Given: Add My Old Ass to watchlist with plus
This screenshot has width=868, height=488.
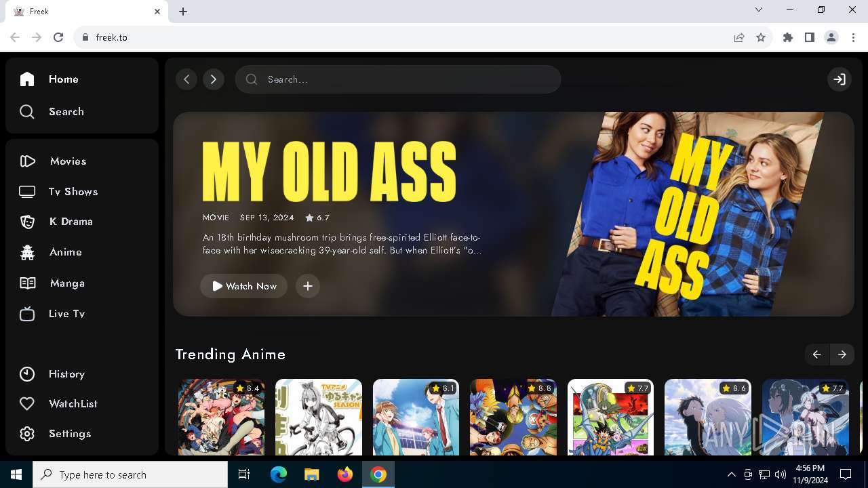Looking at the screenshot, I should click(x=308, y=286).
